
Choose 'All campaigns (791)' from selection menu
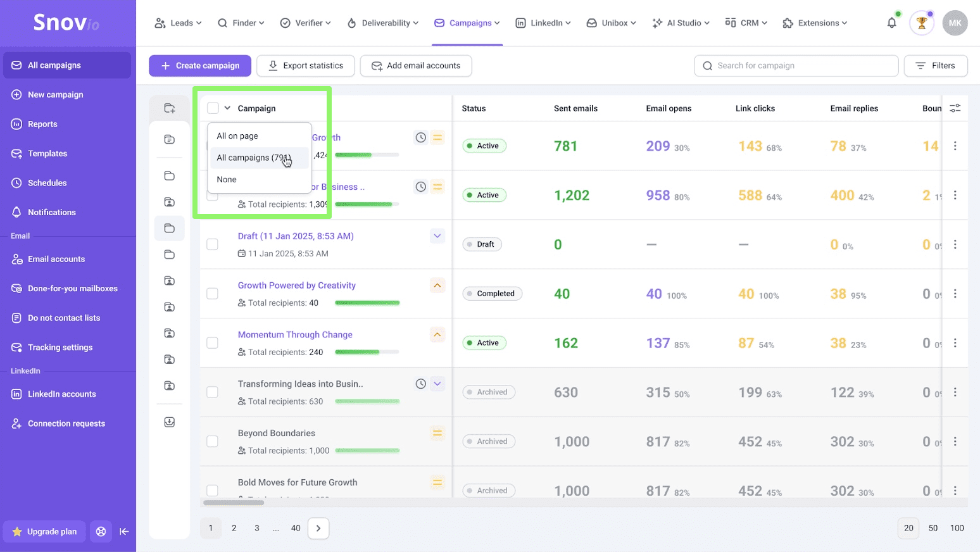[254, 158]
